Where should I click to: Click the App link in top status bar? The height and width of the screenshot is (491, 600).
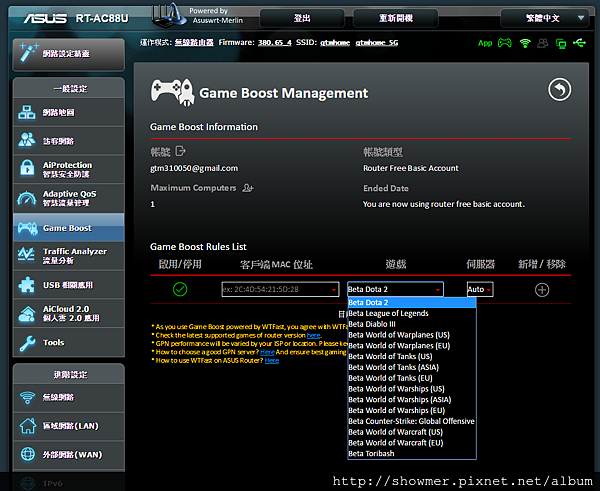(x=485, y=43)
